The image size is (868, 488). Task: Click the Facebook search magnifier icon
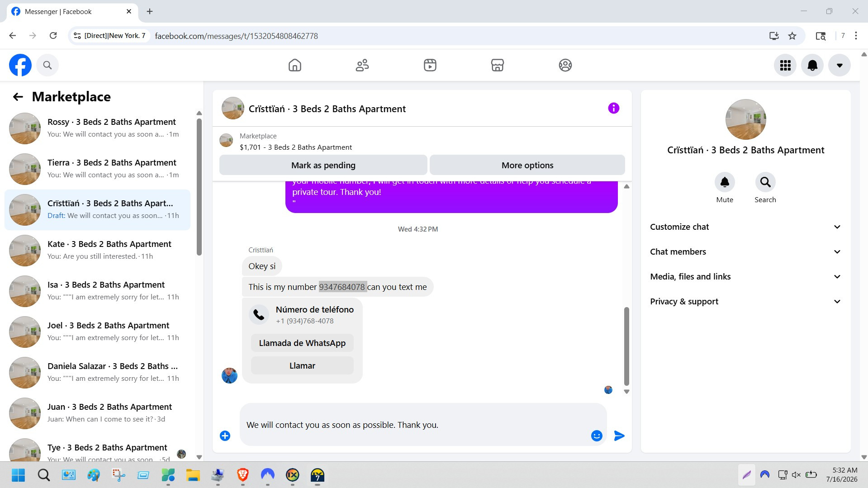47,65
